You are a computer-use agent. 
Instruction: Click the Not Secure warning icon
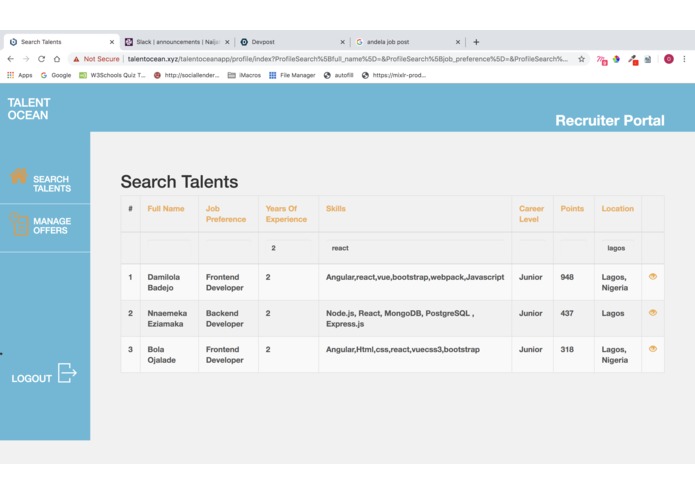tap(76, 59)
